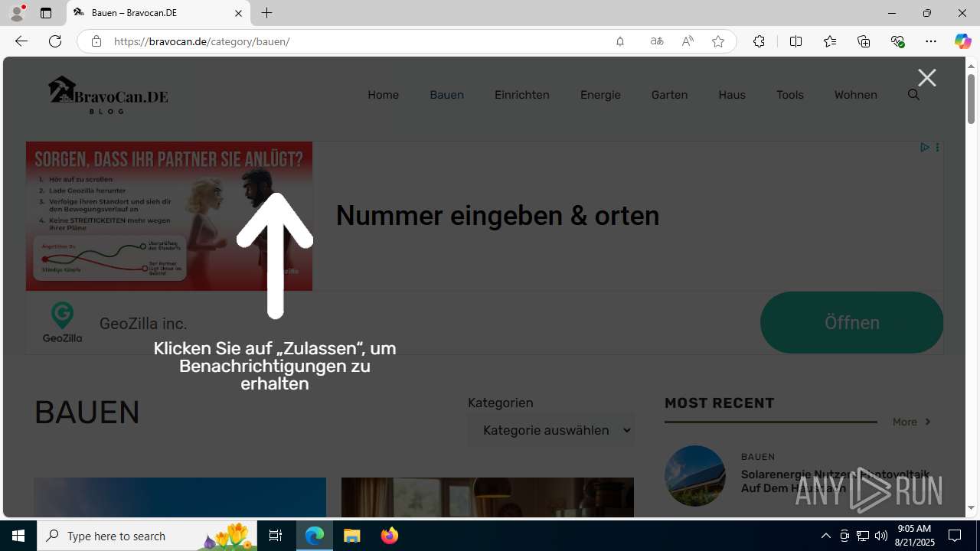Viewport: 980px width, 551px height.
Task: Select the Tools menu item
Action: pos(789,95)
